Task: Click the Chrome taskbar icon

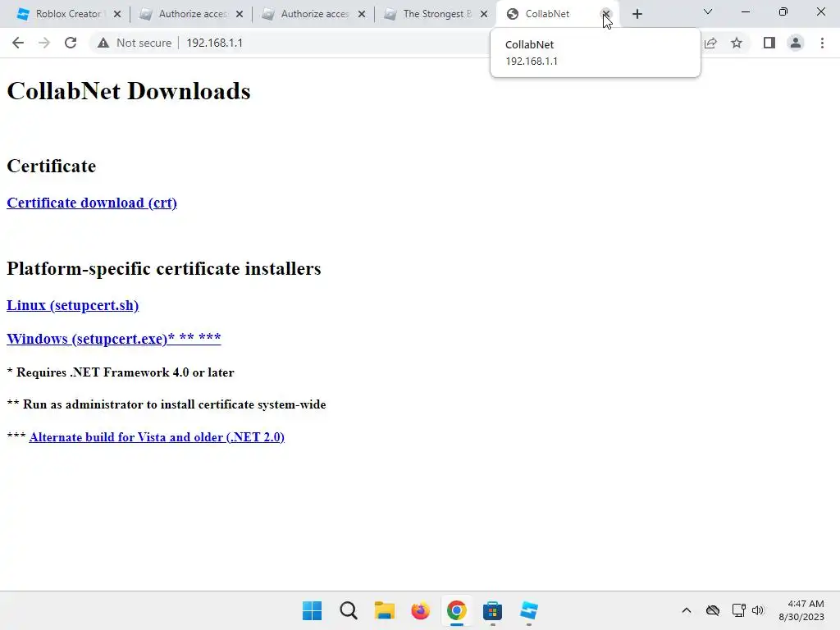Action: pyautogui.click(x=456, y=610)
